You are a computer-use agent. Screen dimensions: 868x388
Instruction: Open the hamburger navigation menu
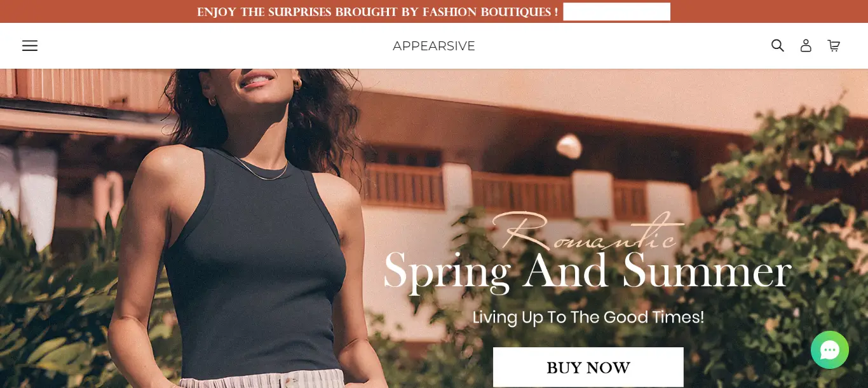[x=30, y=46]
